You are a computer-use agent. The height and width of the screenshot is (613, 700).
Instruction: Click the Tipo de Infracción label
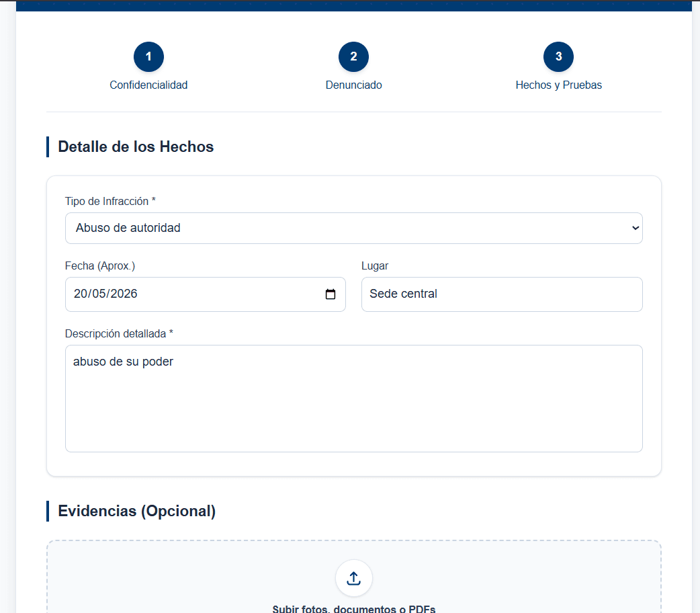click(110, 201)
